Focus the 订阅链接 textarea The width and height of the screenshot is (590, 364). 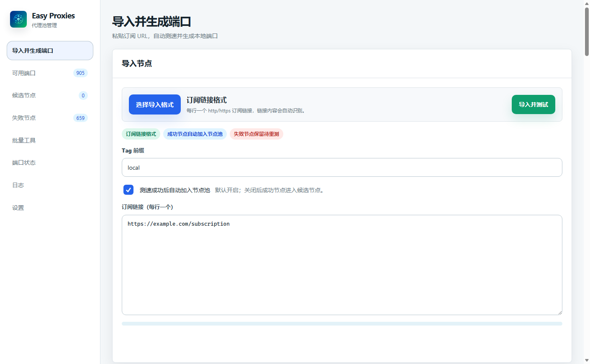[342, 265]
